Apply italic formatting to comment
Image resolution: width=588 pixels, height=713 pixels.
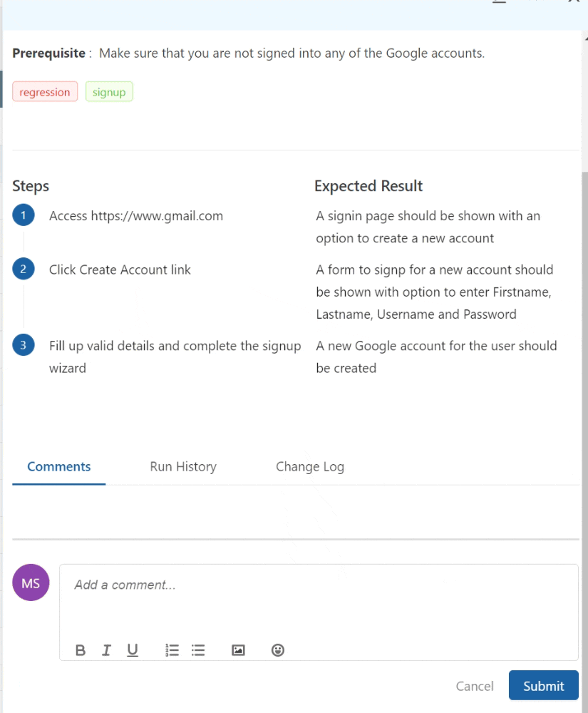point(106,650)
